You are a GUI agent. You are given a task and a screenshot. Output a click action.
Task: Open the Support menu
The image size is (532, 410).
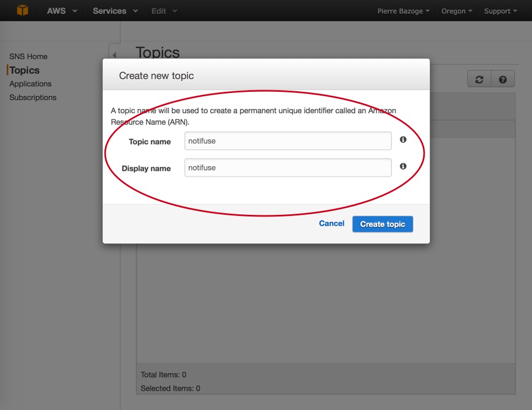tap(500, 11)
